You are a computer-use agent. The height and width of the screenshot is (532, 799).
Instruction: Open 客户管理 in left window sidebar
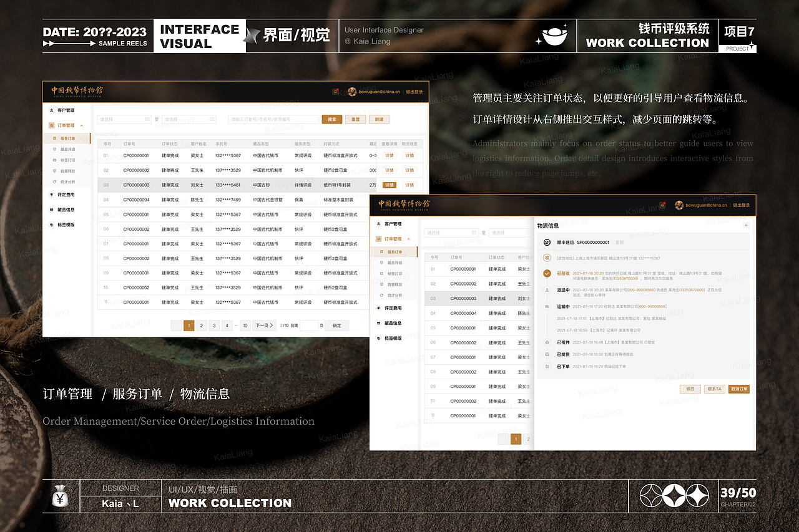[66, 110]
